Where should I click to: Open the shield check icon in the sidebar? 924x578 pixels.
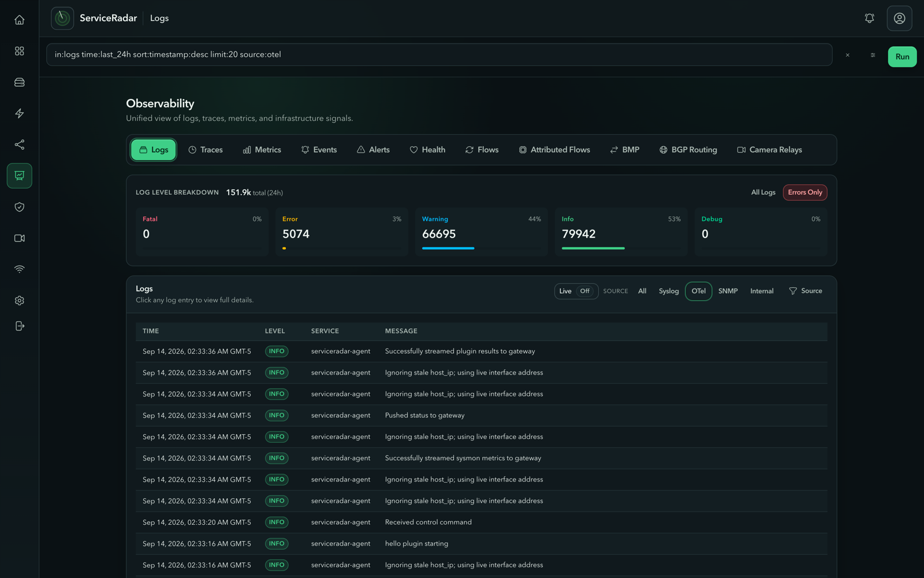pos(20,207)
